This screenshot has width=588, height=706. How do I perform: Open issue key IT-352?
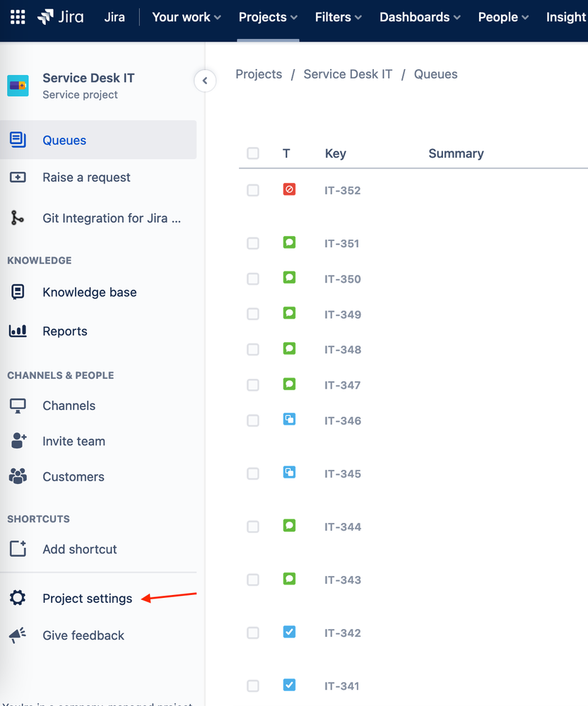tap(343, 191)
